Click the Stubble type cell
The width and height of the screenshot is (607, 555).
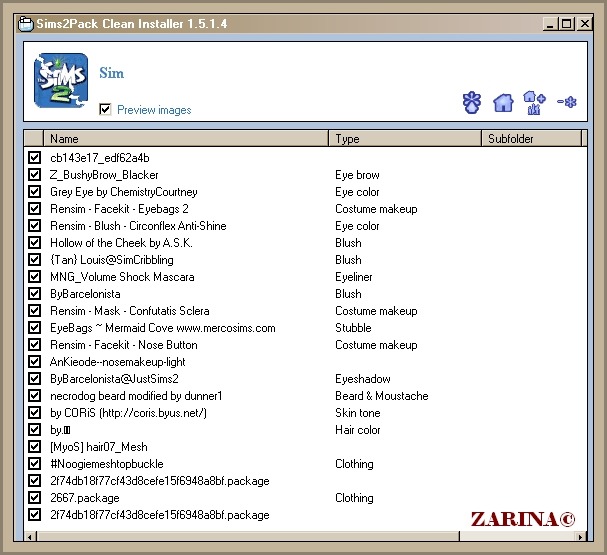(x=353, y=328)
